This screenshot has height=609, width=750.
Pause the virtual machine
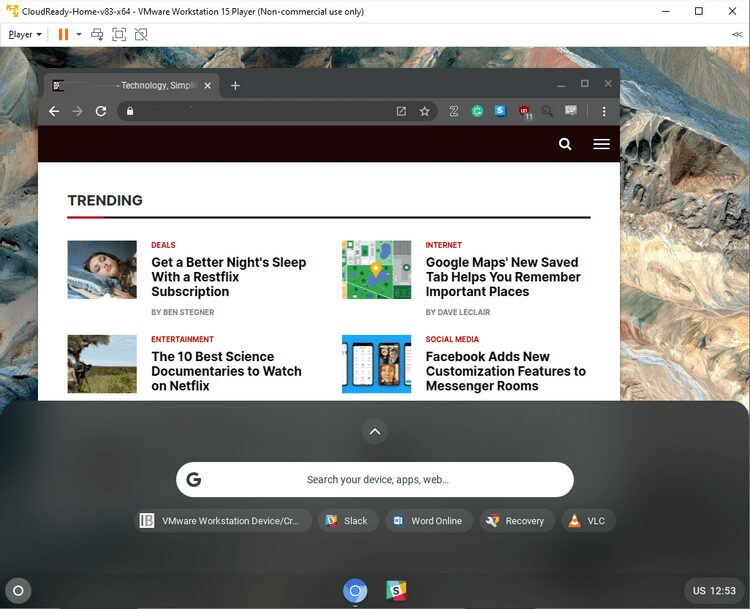[63, 34]
